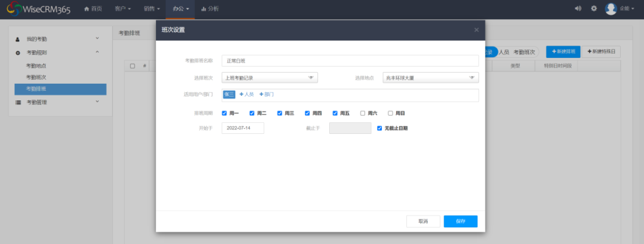Click the 开始于 date field
The image size is (644, 244).
243,128
